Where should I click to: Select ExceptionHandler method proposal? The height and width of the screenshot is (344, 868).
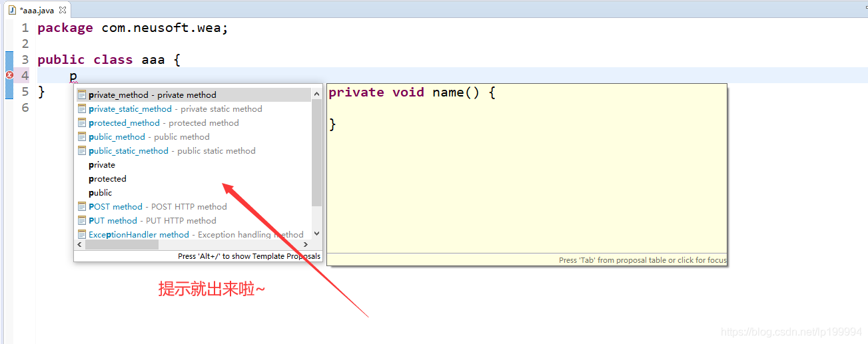tap(193, 234)
